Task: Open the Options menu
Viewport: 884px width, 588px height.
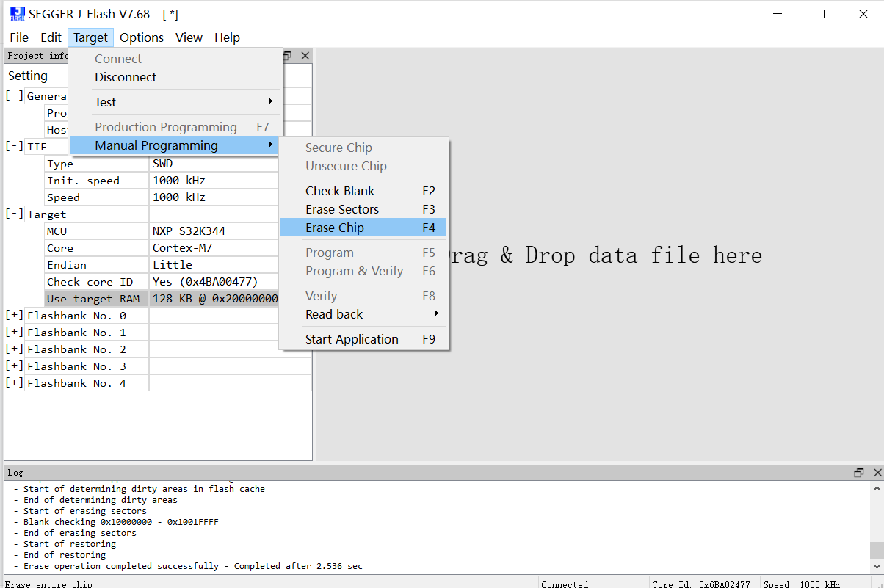Action: pyautogui.click(x=142, y=37)
